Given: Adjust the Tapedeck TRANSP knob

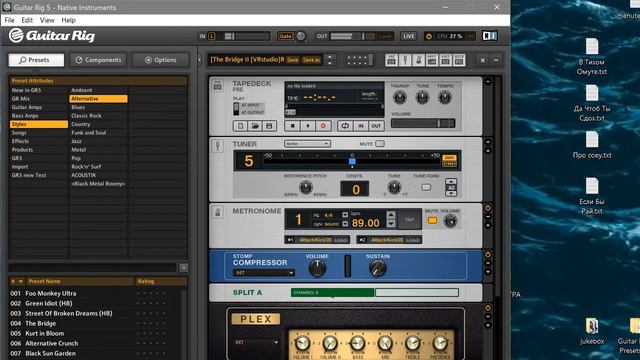Looking at the screenshot, I should coord(400,97).
